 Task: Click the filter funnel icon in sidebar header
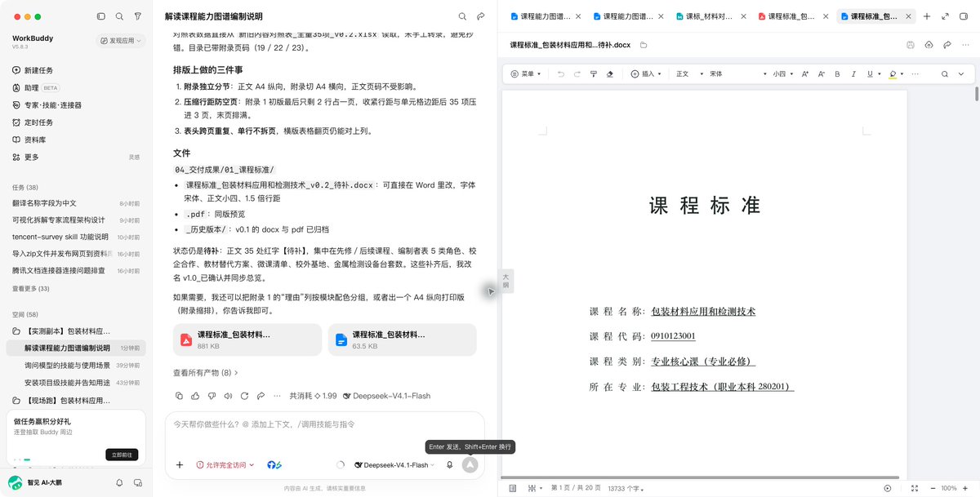[x=138, y=16]
